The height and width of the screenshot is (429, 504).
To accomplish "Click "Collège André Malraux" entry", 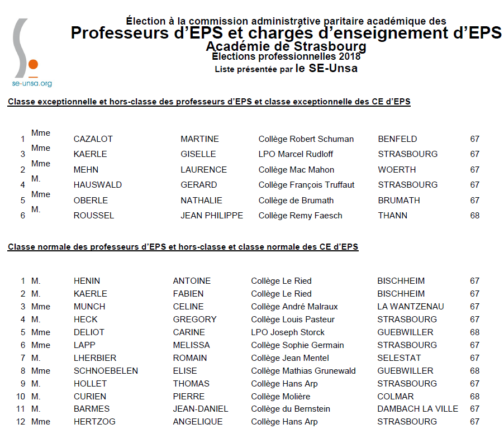I will tap(294, 307).
